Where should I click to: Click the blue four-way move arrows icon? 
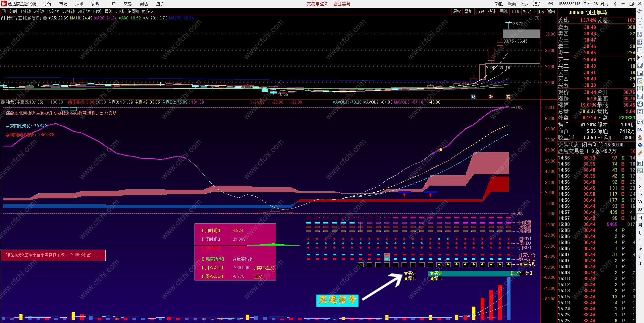[640, 145]
